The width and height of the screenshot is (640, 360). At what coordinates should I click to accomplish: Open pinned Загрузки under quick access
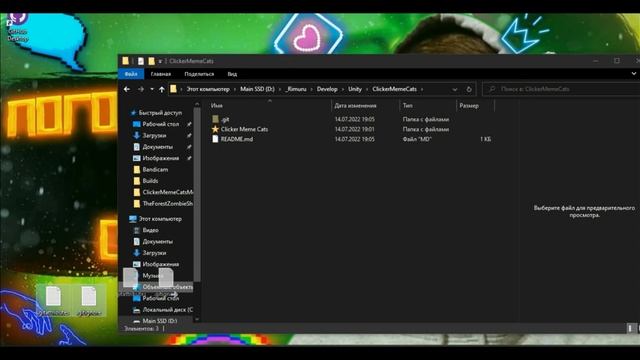154,136
